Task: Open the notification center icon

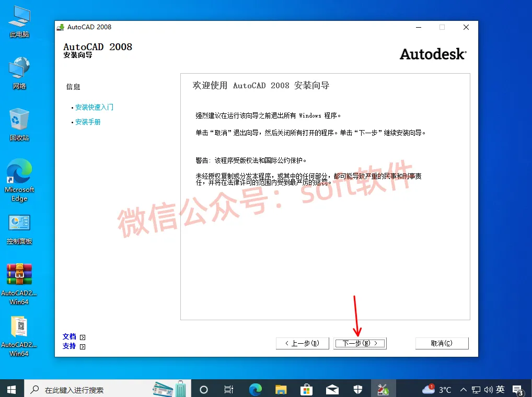Action: click(x=518, y=390)
